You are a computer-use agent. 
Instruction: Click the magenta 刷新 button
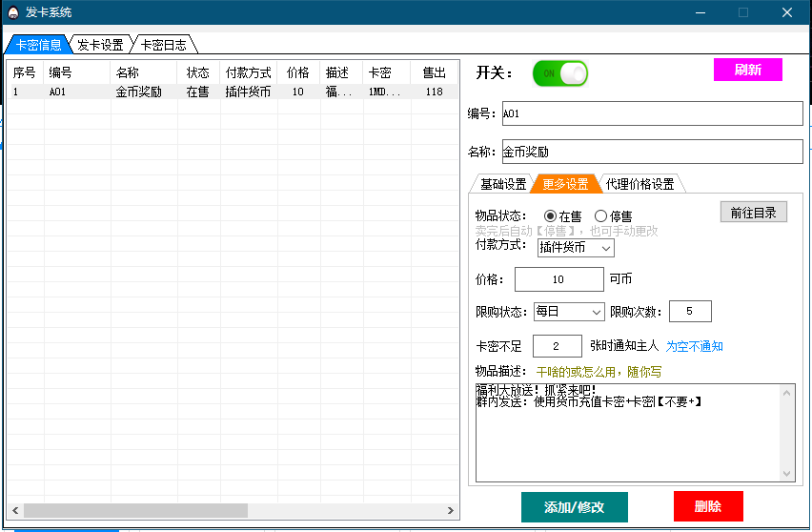pos(747,70)
